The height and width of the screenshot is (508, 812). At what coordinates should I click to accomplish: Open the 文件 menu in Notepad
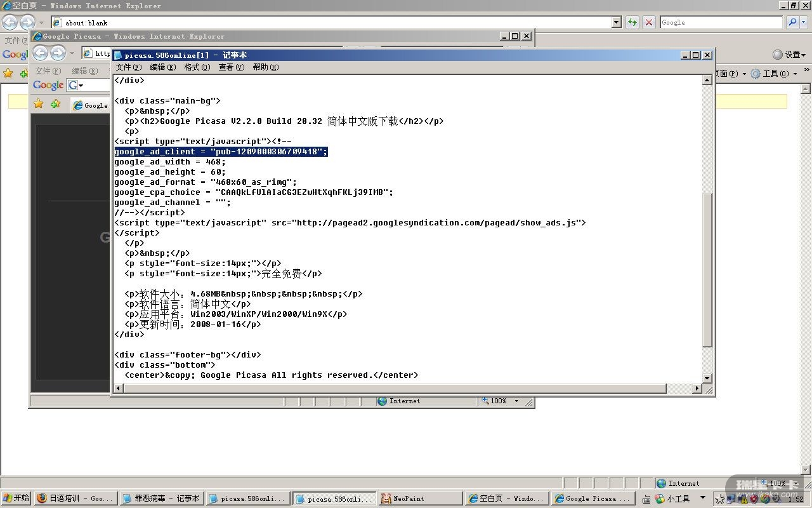click(129, 67)
